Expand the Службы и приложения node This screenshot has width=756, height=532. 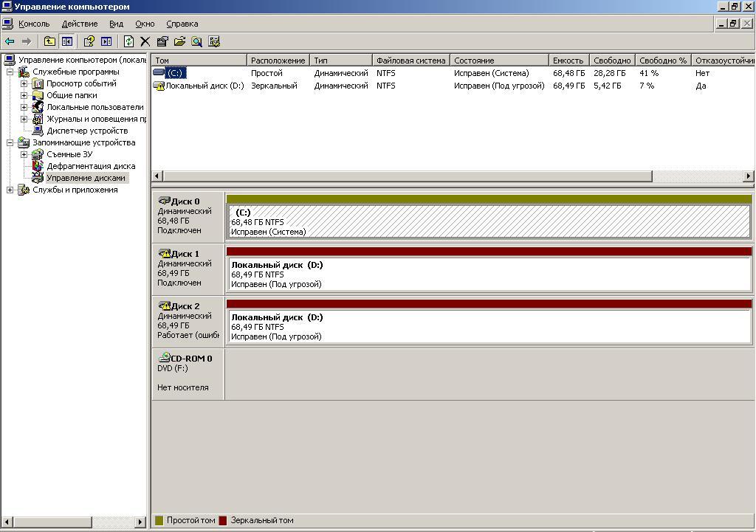coord(10,190)
